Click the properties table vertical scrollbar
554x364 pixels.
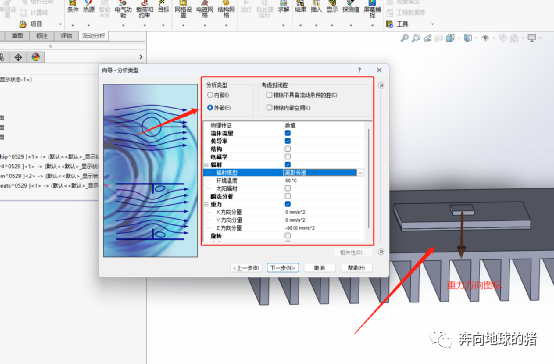click(x=368, y=178)
